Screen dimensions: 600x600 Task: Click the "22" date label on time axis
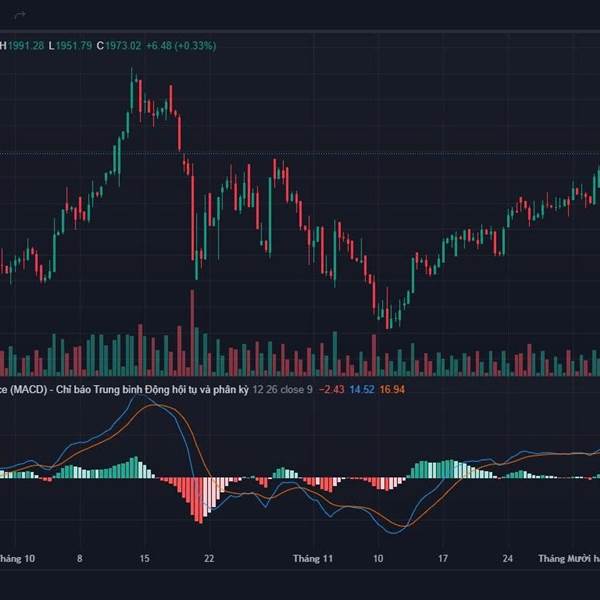click(x=209, y=559)
